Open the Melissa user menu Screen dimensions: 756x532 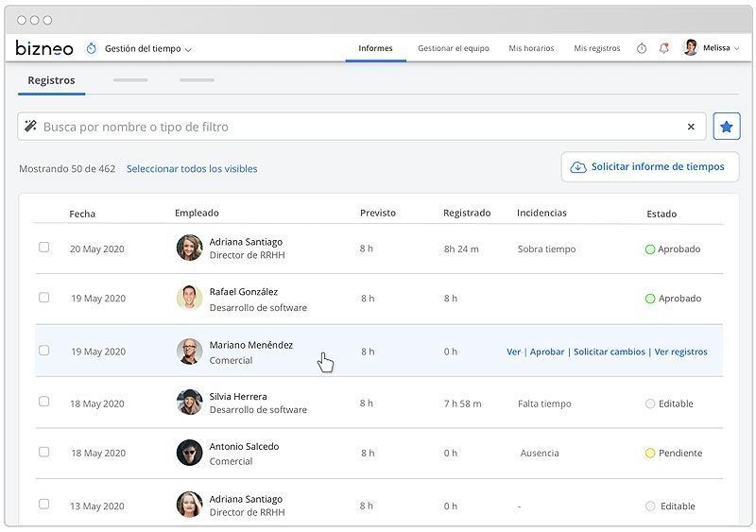point(721,48)
